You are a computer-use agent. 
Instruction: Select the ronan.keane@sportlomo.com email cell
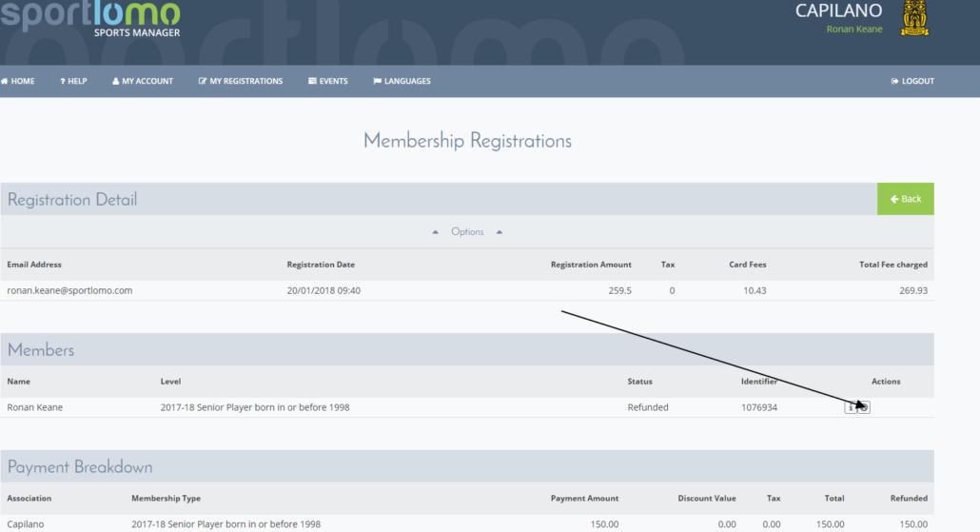[69, 290]
